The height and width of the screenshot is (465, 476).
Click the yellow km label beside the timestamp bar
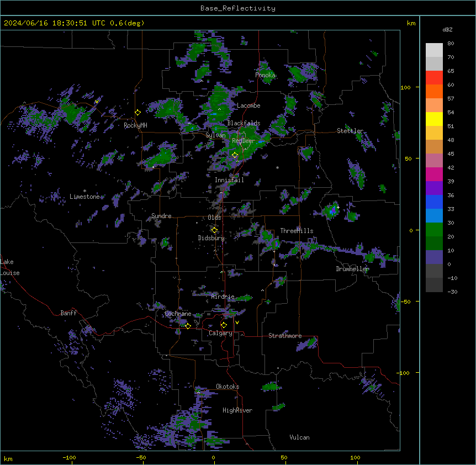[411, 23]
